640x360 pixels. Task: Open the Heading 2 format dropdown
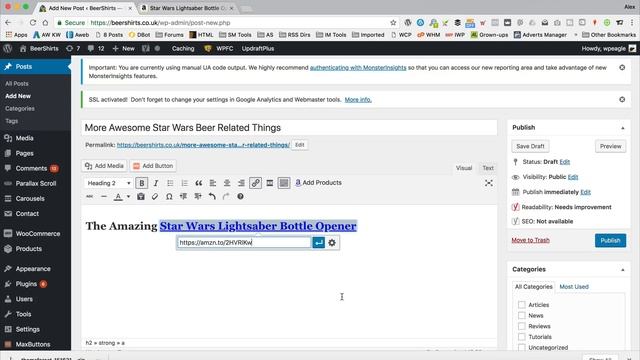tap(109, 183)
